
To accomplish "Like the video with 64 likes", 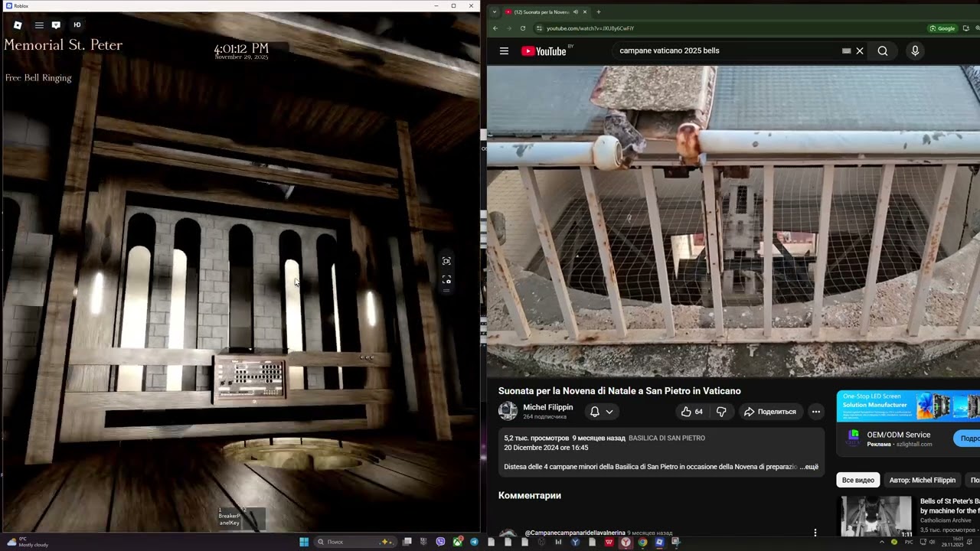I will 691,412.
